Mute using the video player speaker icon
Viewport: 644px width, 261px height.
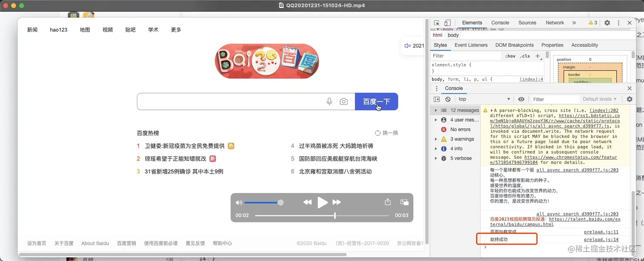[x=239, y=203]
